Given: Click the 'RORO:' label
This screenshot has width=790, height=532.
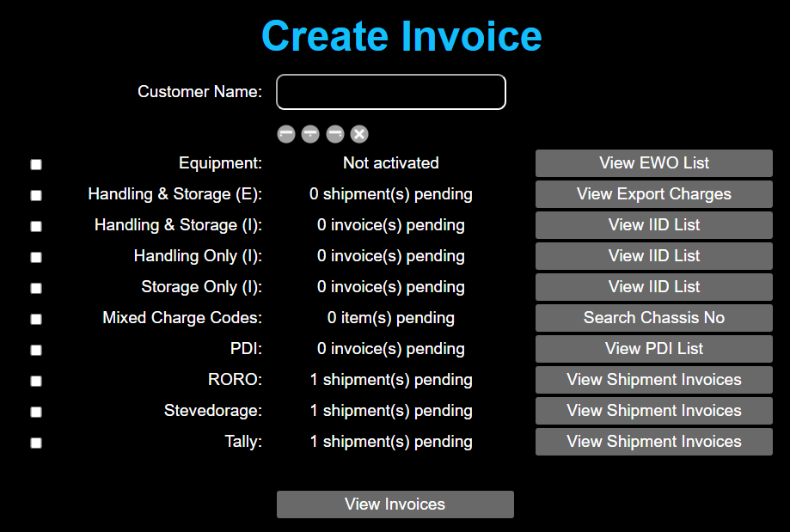Looking at the screenshot, I should [236, 380].
